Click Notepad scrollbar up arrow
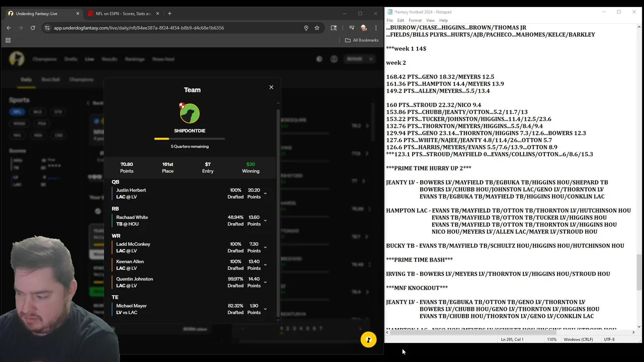This screenshot has height=362, width=644. tap(638, 26)
